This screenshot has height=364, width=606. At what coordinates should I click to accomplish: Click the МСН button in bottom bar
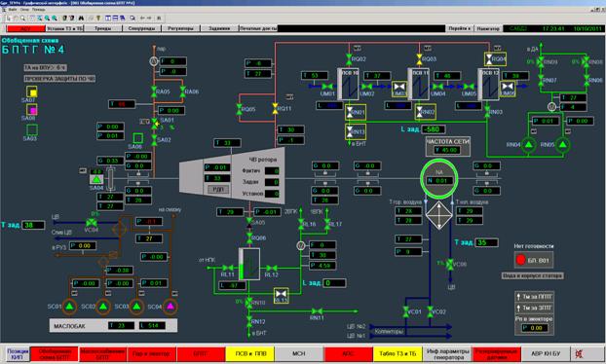299,353
